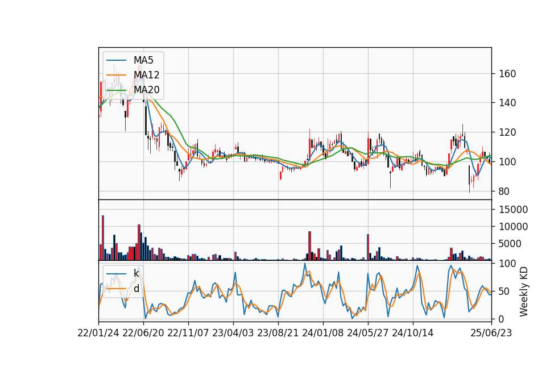Click the k legend label in KD panel
Screen dimensions: 546x392
click(136, 273)
